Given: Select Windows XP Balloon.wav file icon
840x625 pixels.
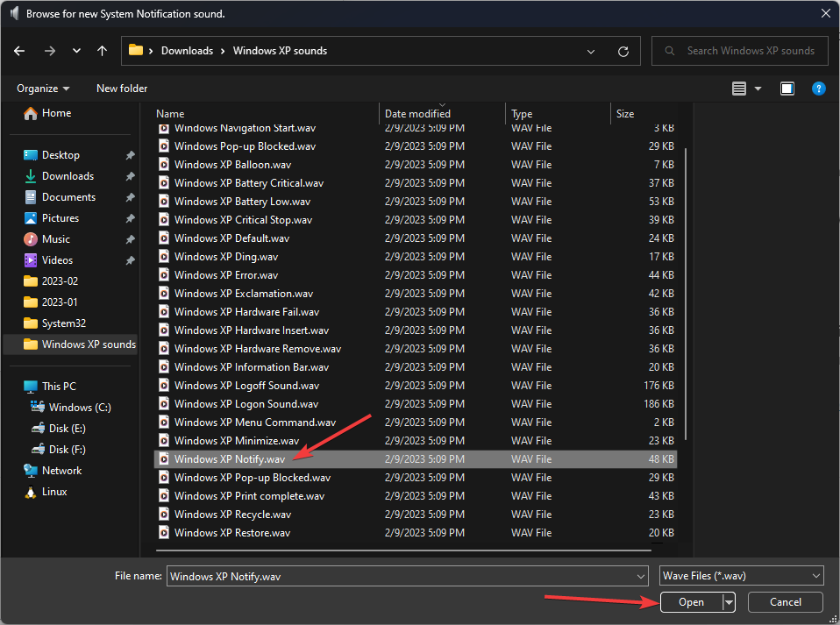Looking at the screenshot, I should click(x=164, y=165).
